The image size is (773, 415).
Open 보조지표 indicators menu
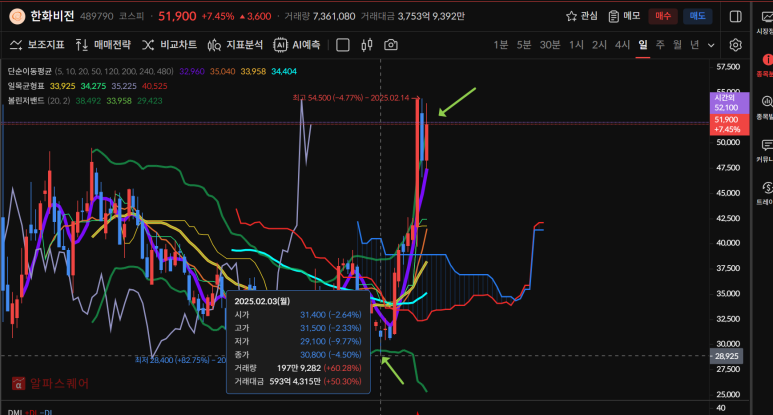point(37,45)
